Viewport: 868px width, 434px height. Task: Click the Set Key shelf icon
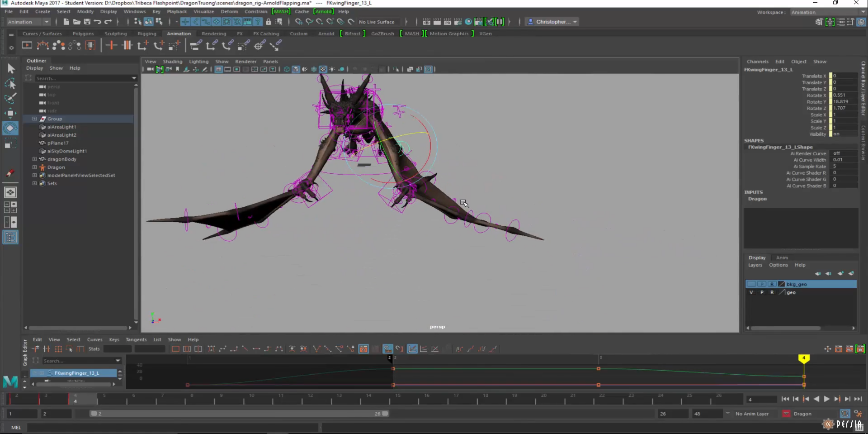111,45
